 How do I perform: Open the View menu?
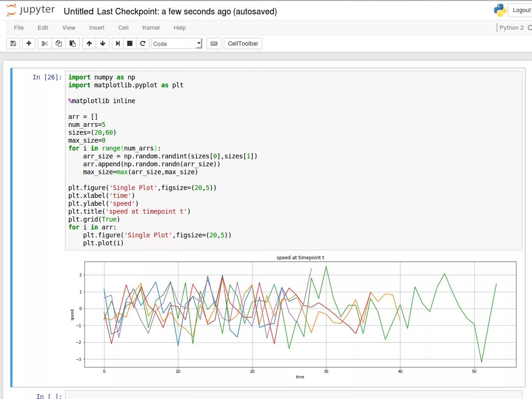(69, 28)
